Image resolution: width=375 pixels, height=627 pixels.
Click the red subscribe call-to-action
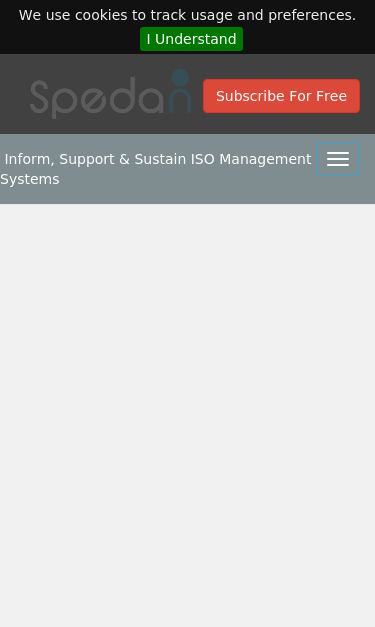click(x=281, y=96)
